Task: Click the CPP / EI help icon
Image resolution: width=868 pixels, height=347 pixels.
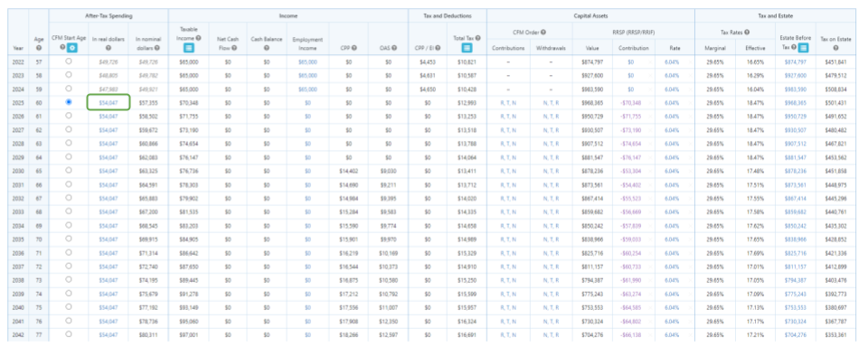Action: coord(438,48)
